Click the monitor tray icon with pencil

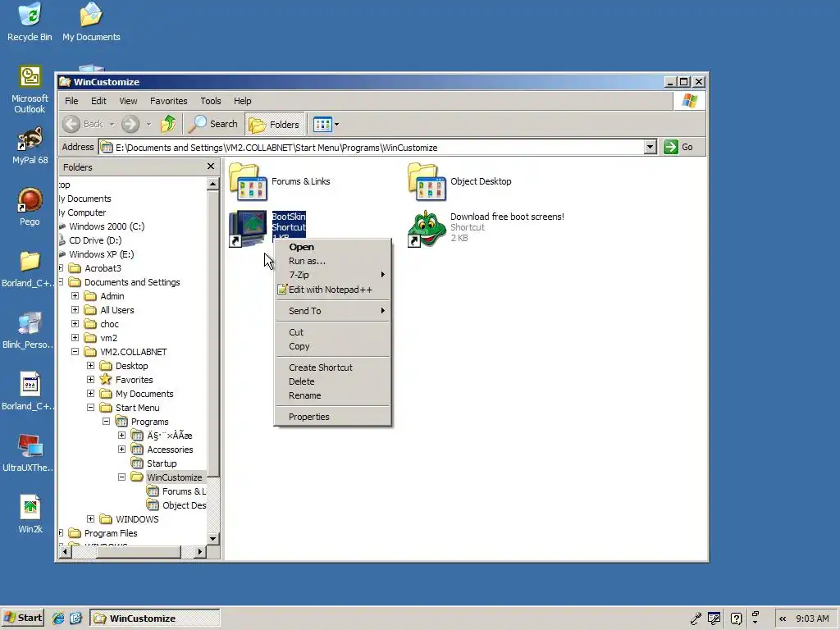[714, 619]
